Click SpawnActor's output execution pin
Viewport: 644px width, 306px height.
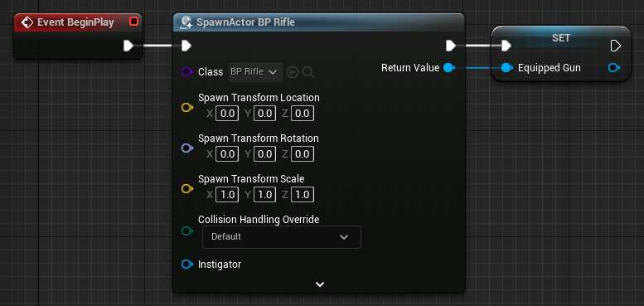click(x=451, y=46)
